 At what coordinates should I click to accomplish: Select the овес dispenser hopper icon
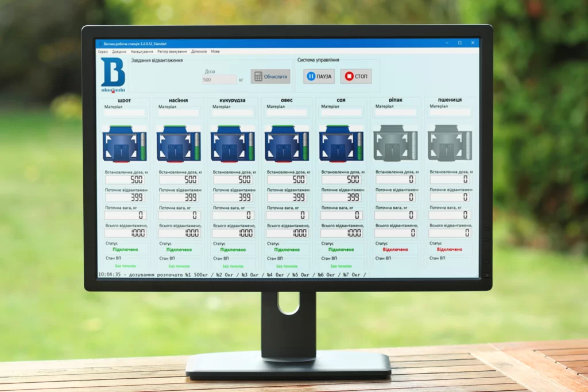coord(286,144)
